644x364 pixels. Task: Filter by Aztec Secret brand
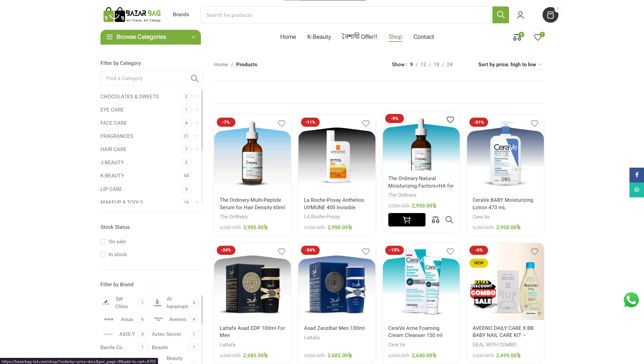(x=166, y=334)
